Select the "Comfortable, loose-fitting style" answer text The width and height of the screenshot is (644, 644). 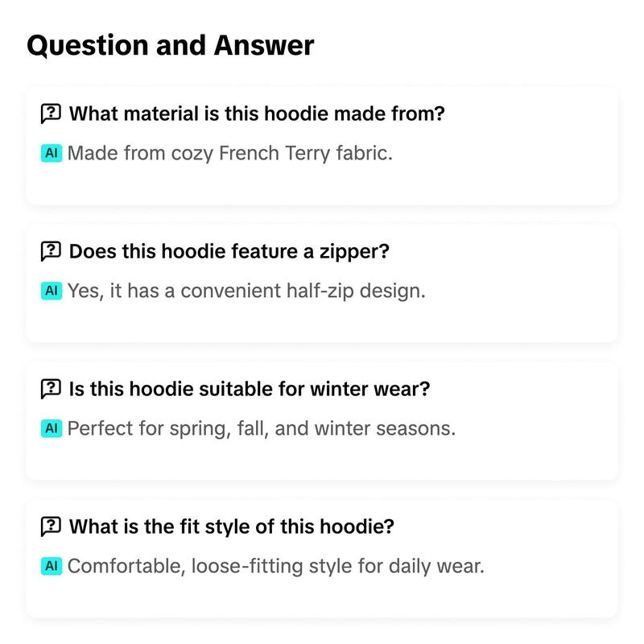276,566
